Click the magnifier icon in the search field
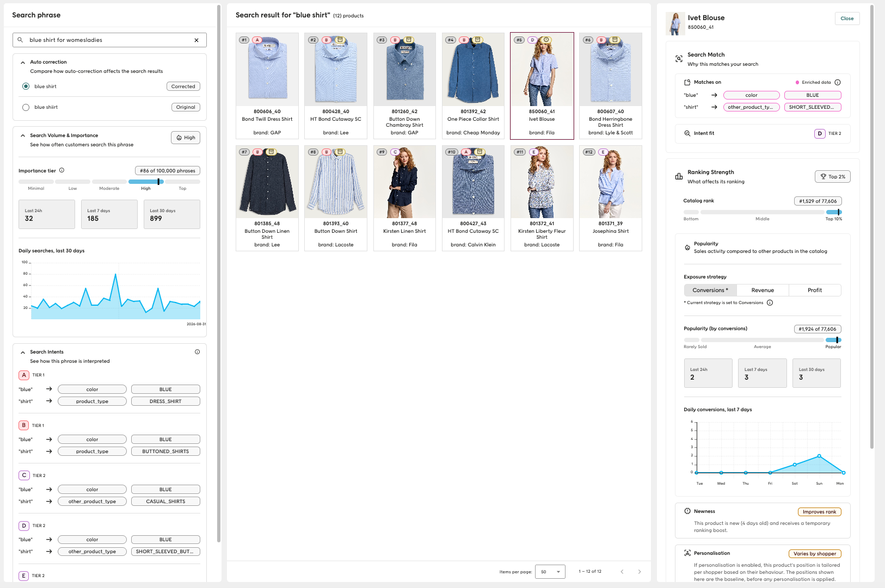This screenshot has width=885, height=588. 20,40
